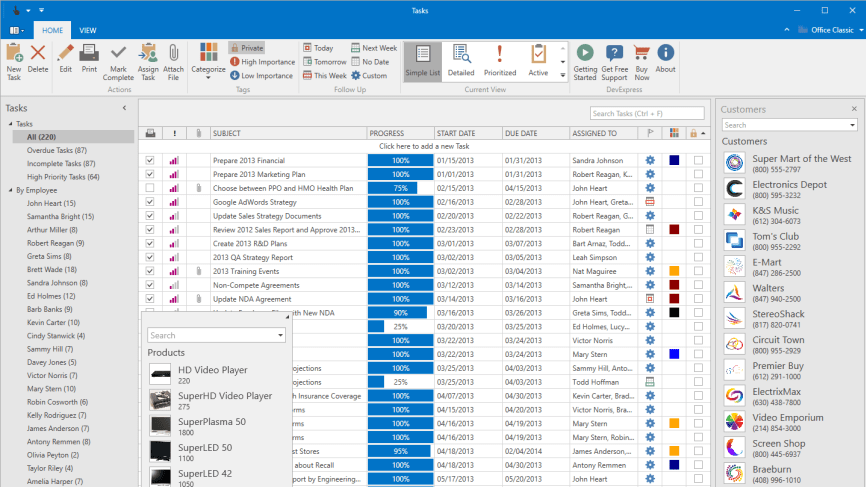Image resolution: width=866 pixels, height=487 pixels.
Task: Expand the Current View gallery
Action: 563,75
